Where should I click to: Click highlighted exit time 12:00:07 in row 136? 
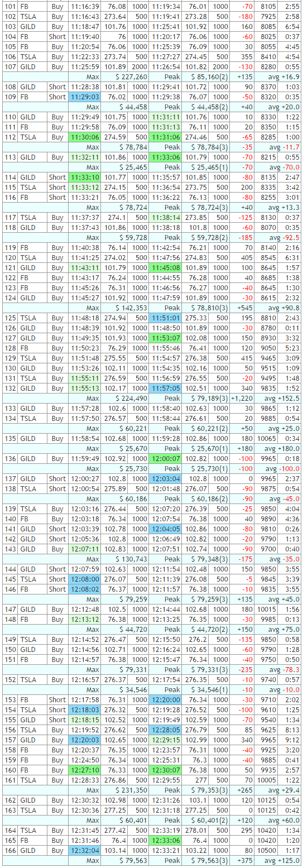(165, 458)
